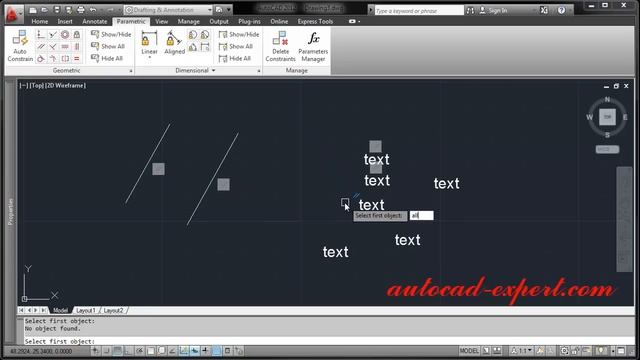This screenshot has width=640, height=360.
Task: Open Dimensional panel settings launcher arrow
Action: (259, 71)
